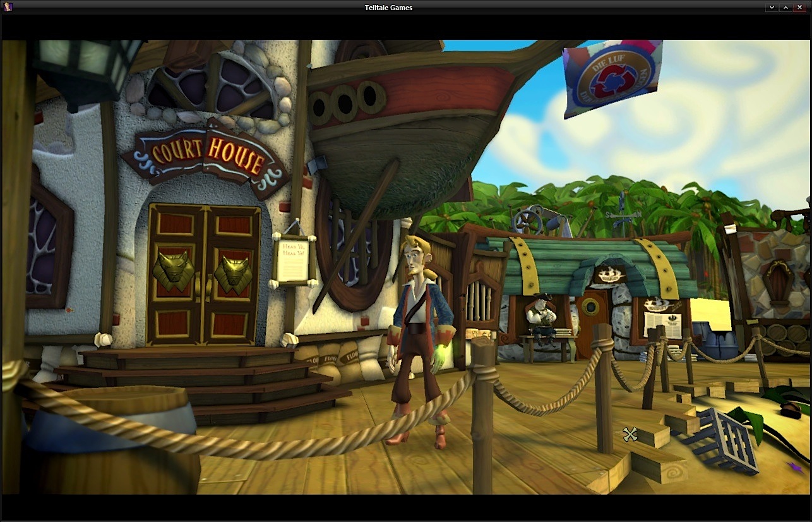Click the left courthouse door wolf head knocker
812x522 pixels.
(x=174, y=270)
